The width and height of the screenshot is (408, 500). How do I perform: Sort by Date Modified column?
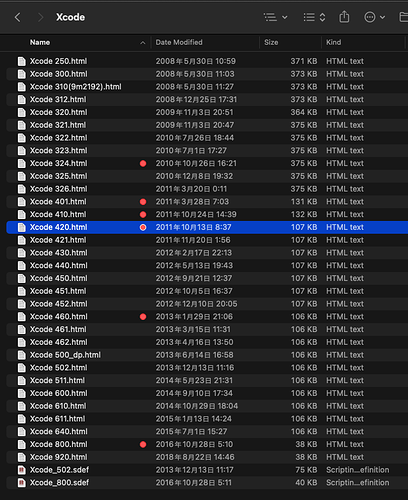(179, 42)
